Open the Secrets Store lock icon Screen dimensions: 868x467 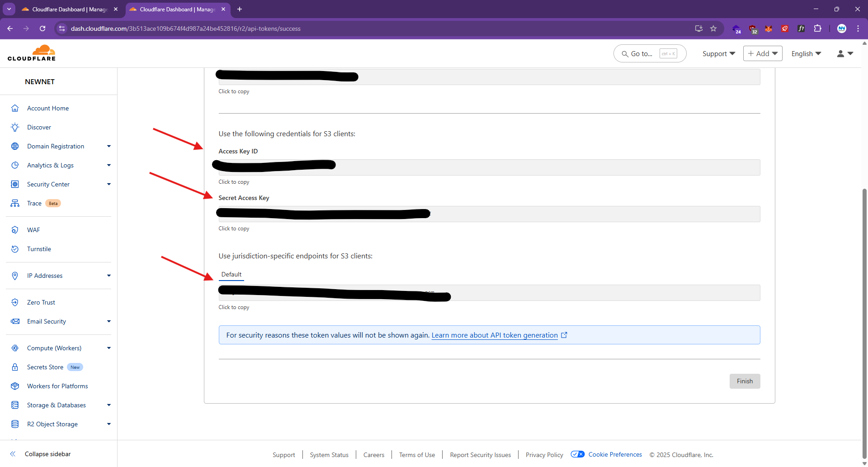15,367
